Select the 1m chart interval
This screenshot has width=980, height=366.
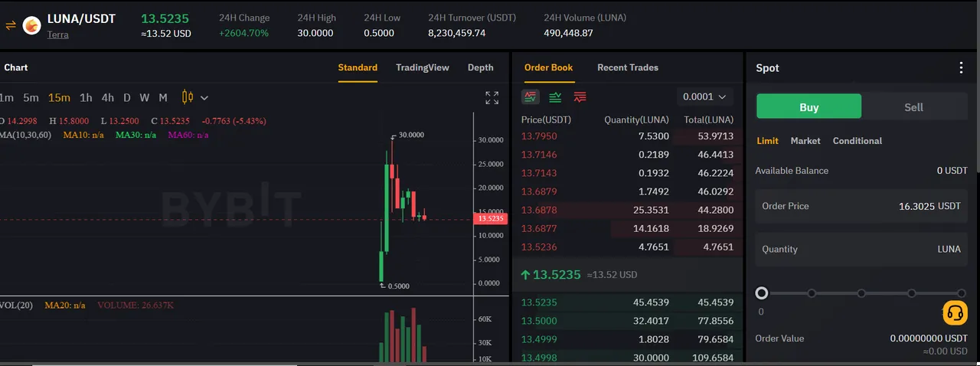coord(6,97)
